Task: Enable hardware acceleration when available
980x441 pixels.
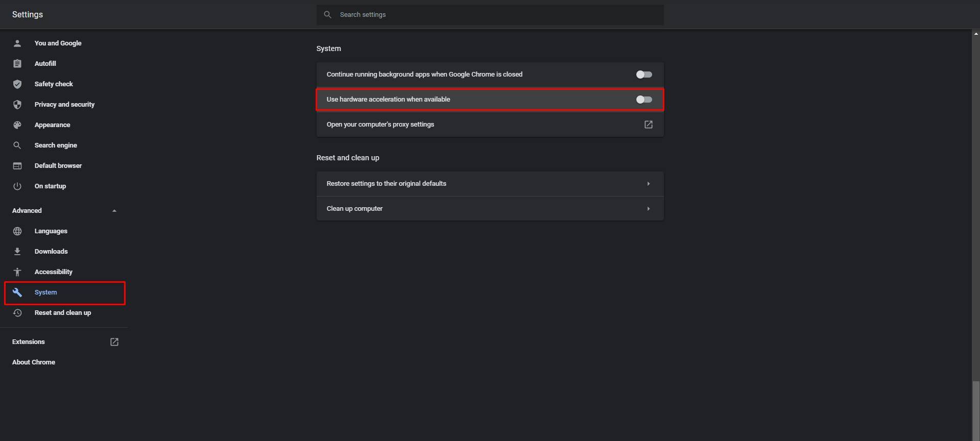Action: (644, 100)
